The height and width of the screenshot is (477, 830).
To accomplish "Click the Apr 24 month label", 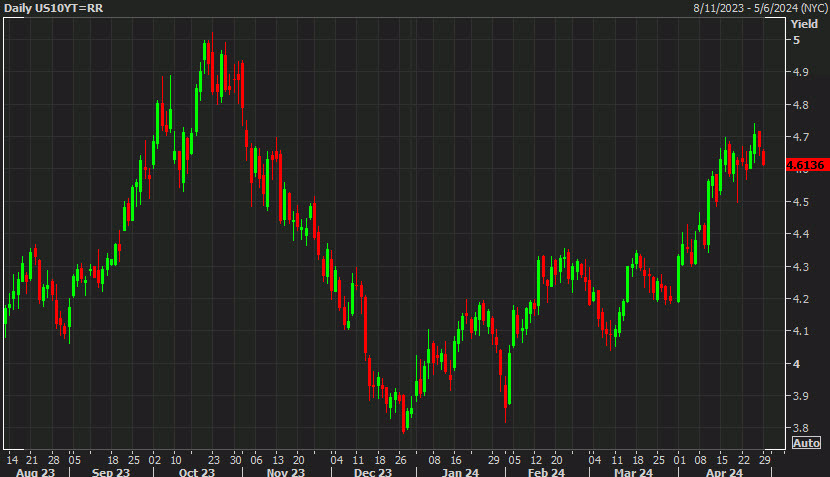I will click(x=724, y=472).
